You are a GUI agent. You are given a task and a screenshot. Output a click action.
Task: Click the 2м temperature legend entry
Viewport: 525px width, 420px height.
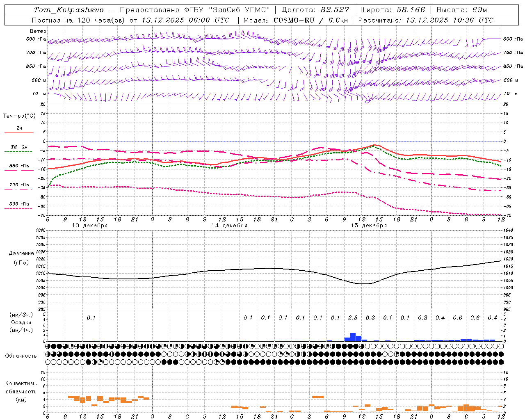[19, 128]
